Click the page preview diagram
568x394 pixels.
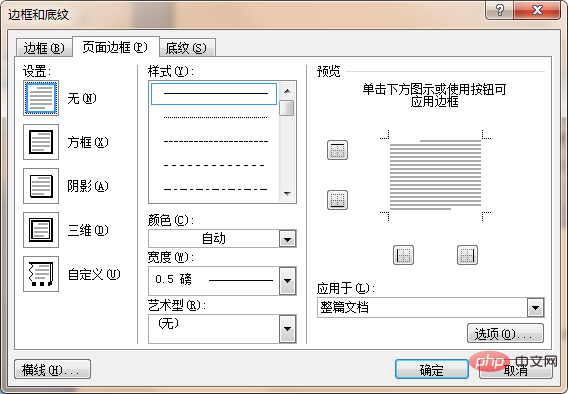coord(435,175)
